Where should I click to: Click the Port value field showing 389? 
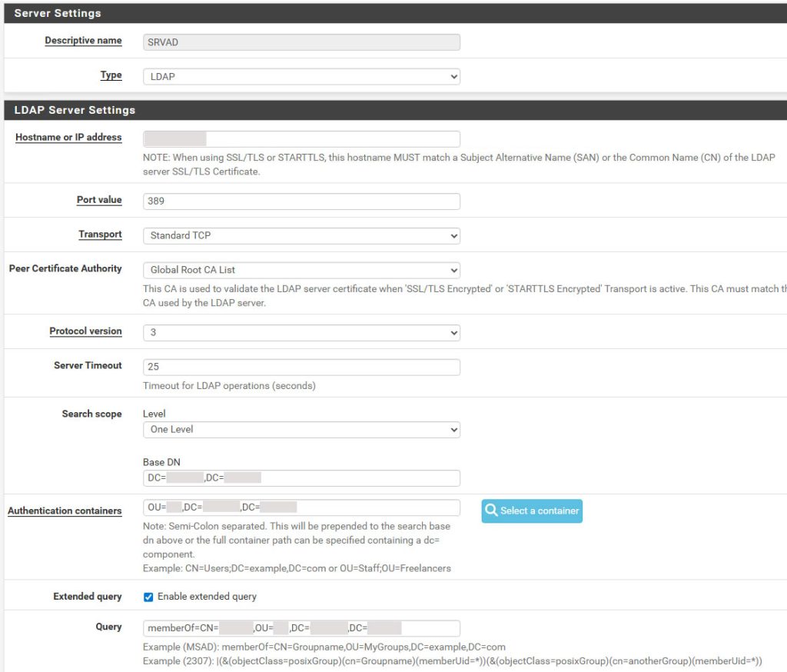point(301,201)
